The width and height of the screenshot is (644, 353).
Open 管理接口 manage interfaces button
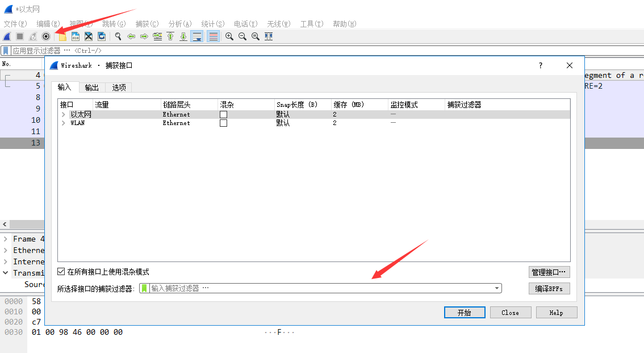pyautogui.click(x=549, y=272)
